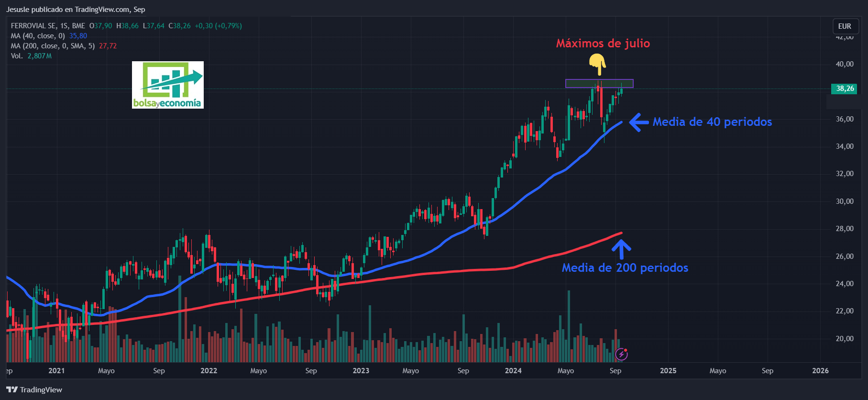868x400 pixels.
Task: Click the 2026 time axis label
Action: [x=820, y=371]
